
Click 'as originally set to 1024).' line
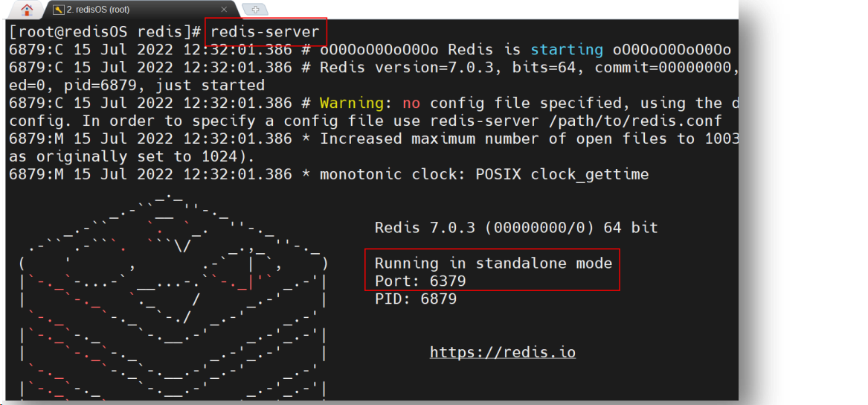tap(132, 156)
